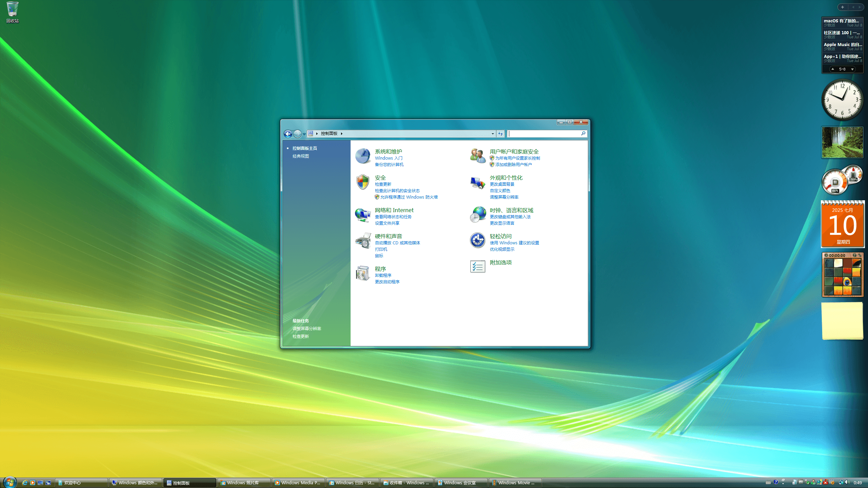Viewport: 868px width, 488px height.
Task: Click the blue help question mark in the tray
Action: click(776, 482)
